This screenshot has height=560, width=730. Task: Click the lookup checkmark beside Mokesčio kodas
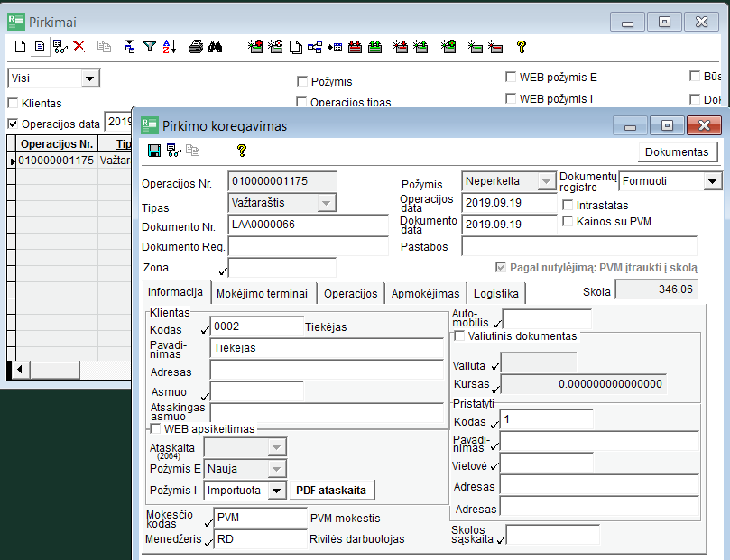(x=209, y=523)
